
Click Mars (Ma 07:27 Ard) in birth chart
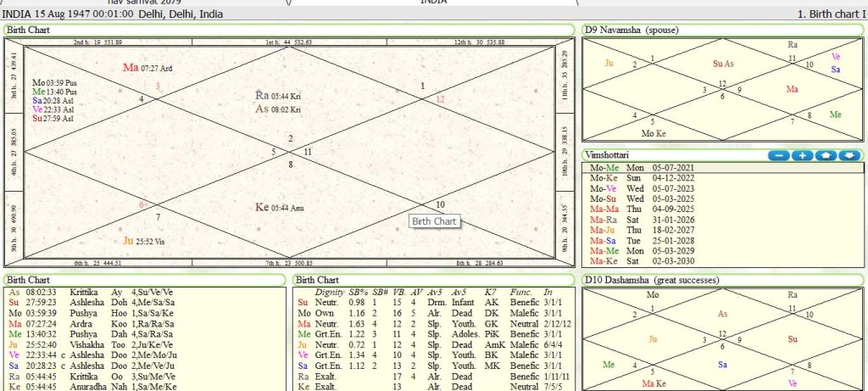coord(148,68)
